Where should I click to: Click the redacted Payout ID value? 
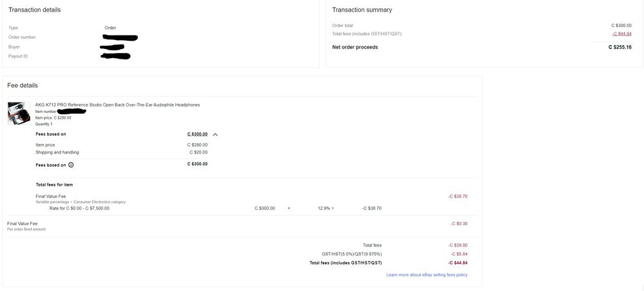116,56
